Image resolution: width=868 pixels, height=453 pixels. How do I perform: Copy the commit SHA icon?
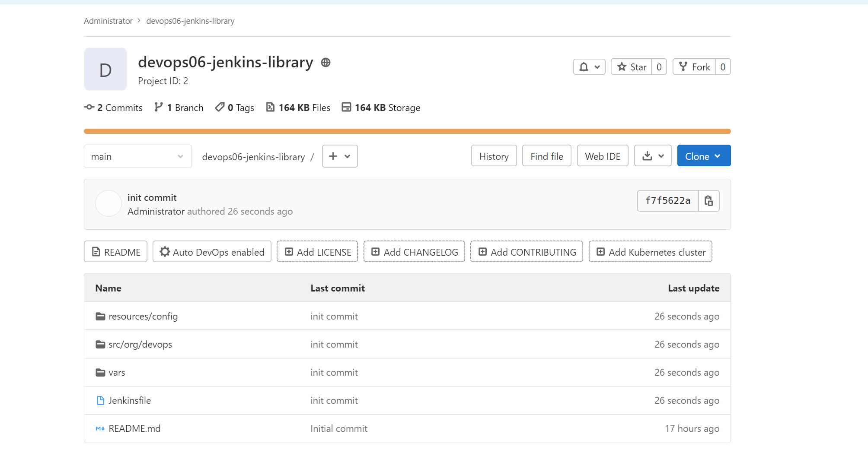click(x=709, y=201)
